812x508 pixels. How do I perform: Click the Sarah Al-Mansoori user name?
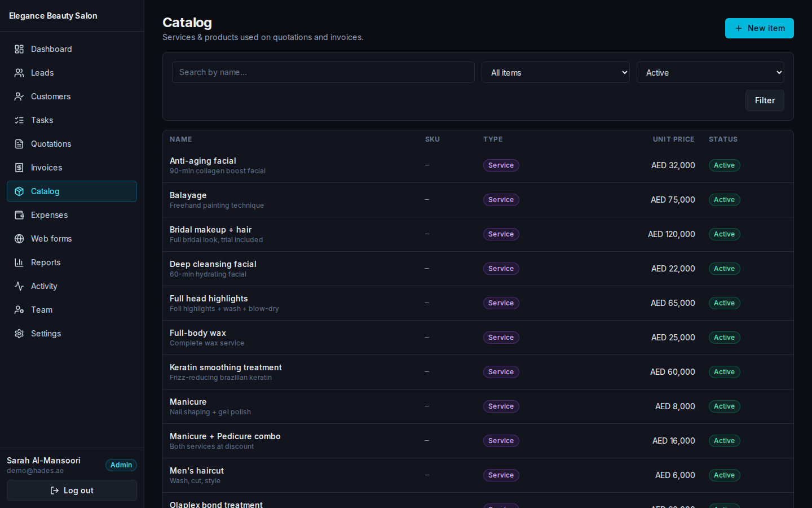pyautogui.click(x=43, y=461)
